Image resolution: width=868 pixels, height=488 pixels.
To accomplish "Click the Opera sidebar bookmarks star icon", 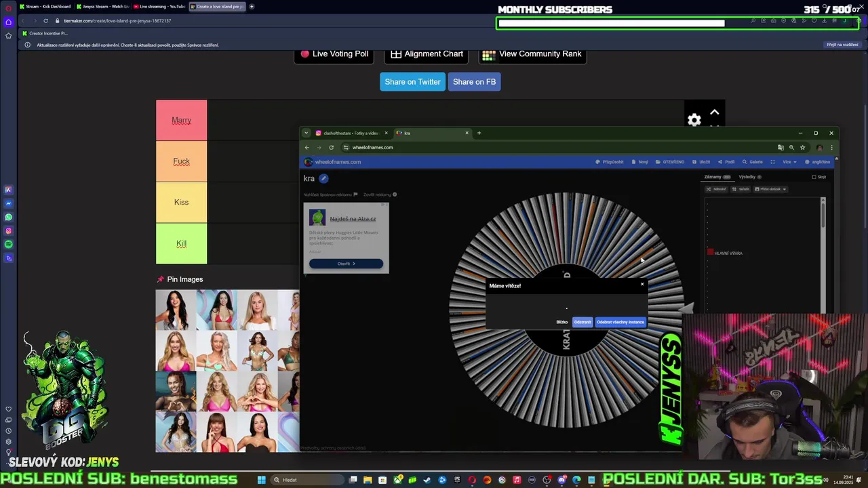I will (8, 35).
